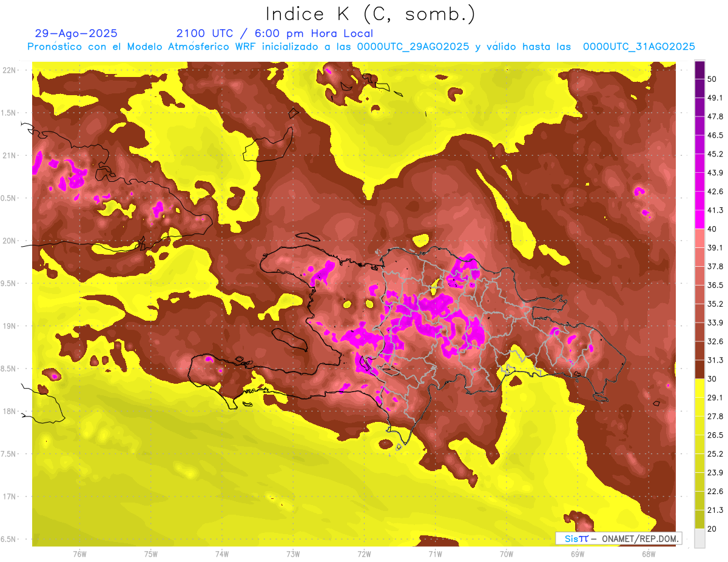Viewport: 728px width, 562px height.
Task: Click the "68W" longitude label
Action: [x=649, y=554]
